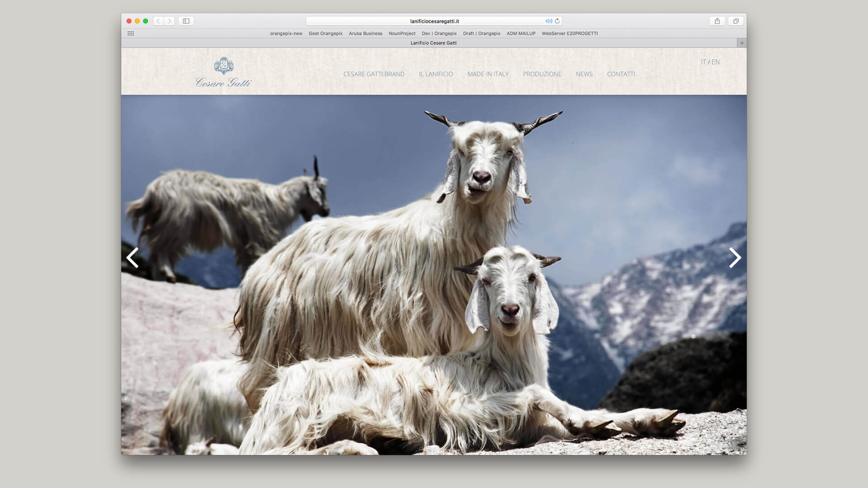
Task: Open the Share menu icon
Action: click(717, 21)
